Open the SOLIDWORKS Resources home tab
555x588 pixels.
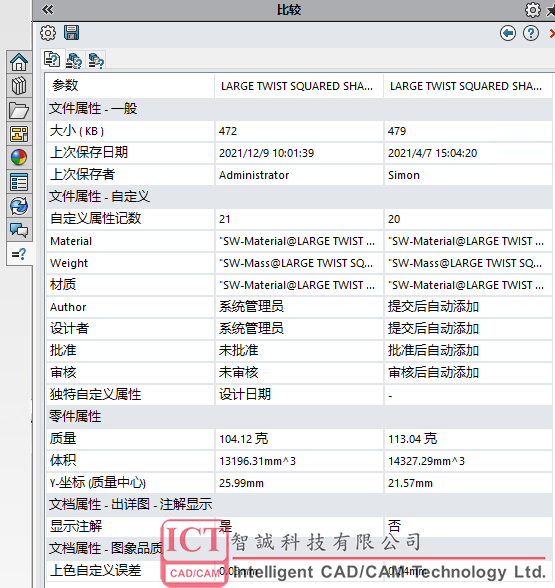click(x=19, y=62)
